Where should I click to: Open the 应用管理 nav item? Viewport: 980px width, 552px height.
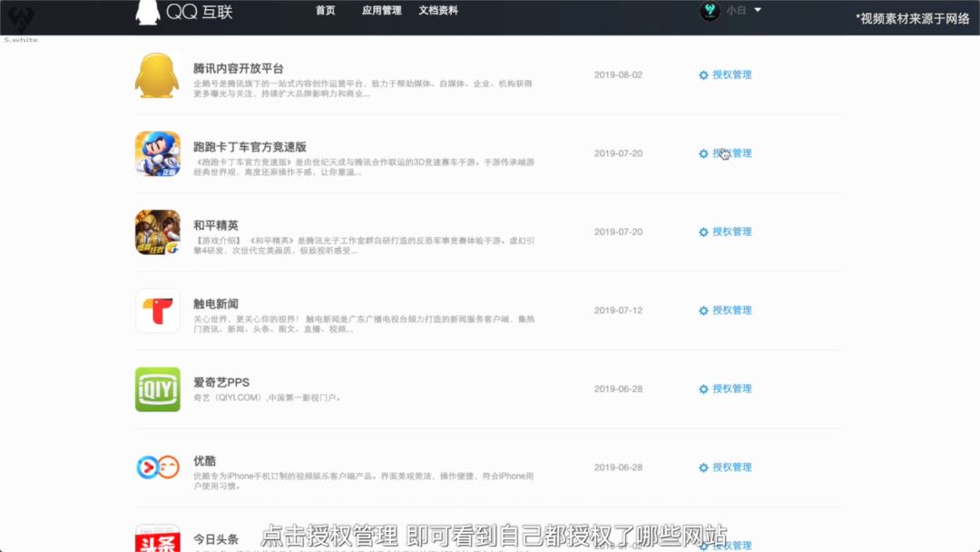[x=381, y=11]
